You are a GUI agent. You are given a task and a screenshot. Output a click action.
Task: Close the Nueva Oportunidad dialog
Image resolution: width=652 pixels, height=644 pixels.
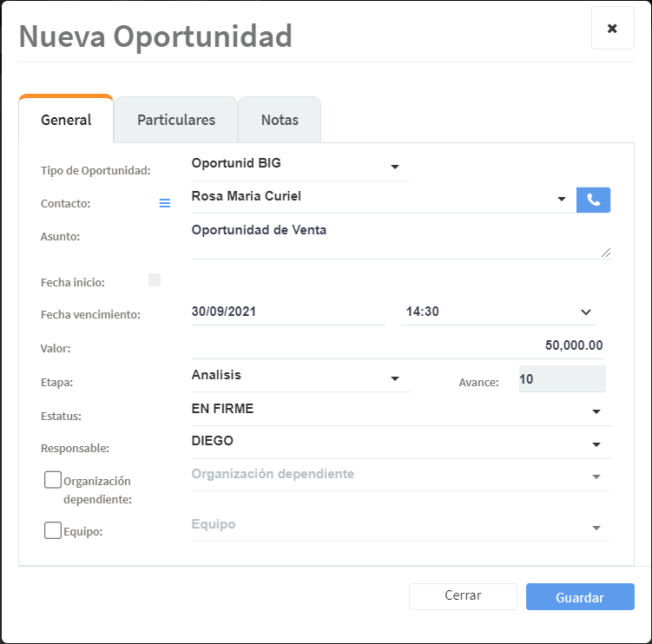tap(612, 29)
